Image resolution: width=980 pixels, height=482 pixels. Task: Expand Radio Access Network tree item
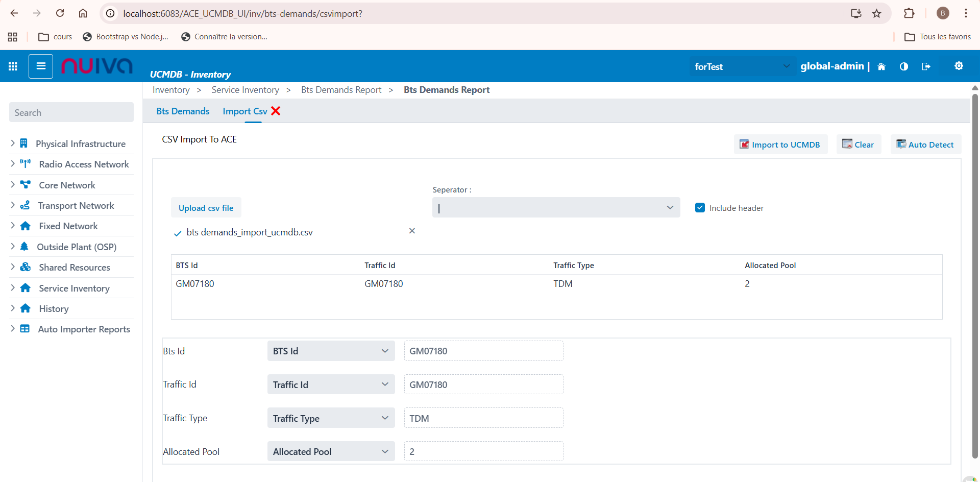[x=13, y=164]
